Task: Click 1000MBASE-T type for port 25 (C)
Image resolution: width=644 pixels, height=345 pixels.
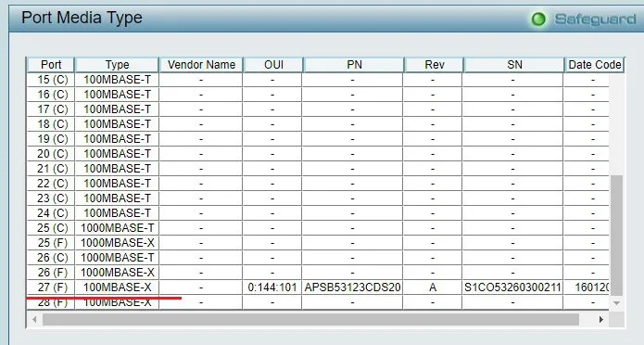Action: (118, 227)
